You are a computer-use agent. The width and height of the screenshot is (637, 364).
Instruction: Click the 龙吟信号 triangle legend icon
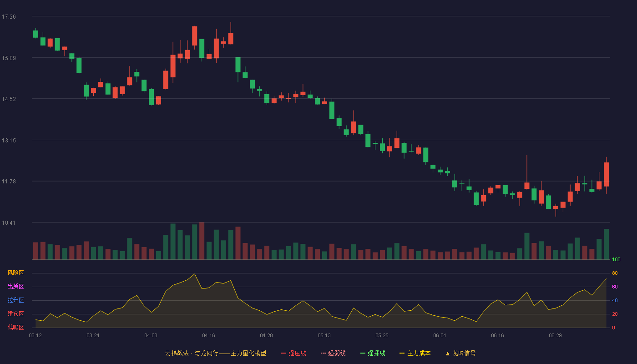(448, 353)
